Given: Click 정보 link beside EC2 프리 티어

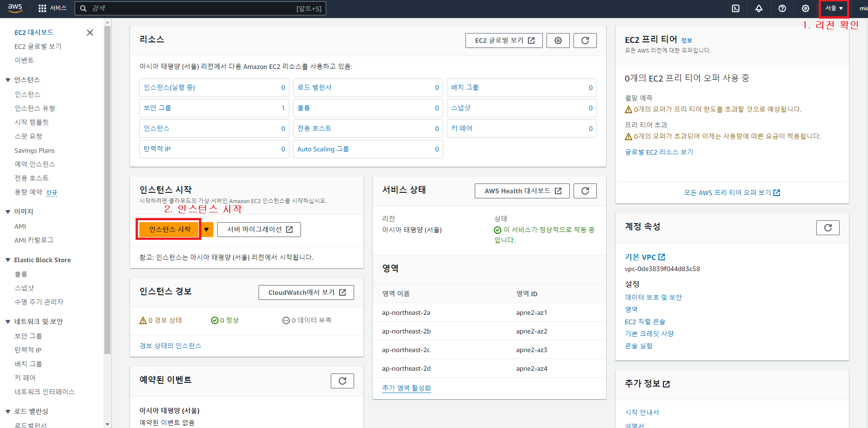Looking at the screenshot, I should pos(687,41).
